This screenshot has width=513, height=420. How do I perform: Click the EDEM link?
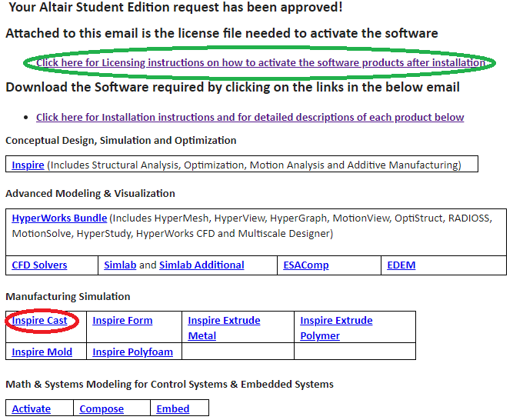click(401, 265)
